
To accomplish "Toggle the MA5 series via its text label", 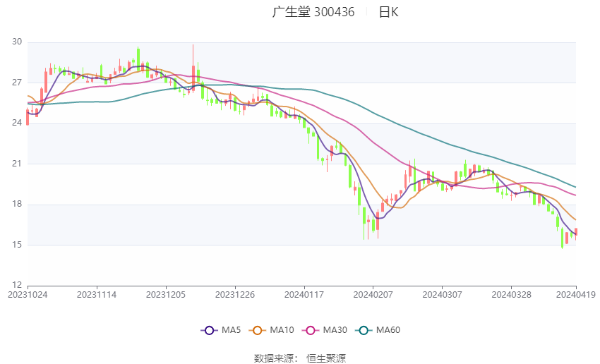I will [231, 330].
